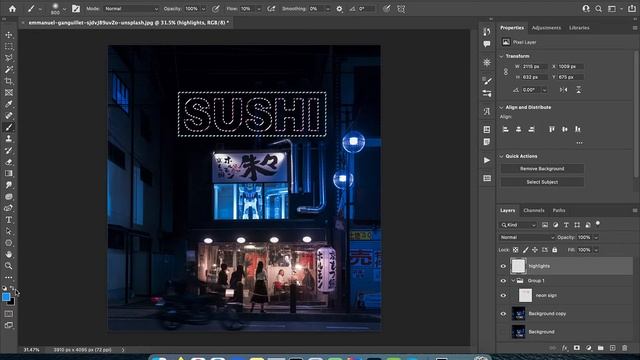Select the Horizontal Type tool
This screenshot has width=640, height=360.
[x=9, y=220]
